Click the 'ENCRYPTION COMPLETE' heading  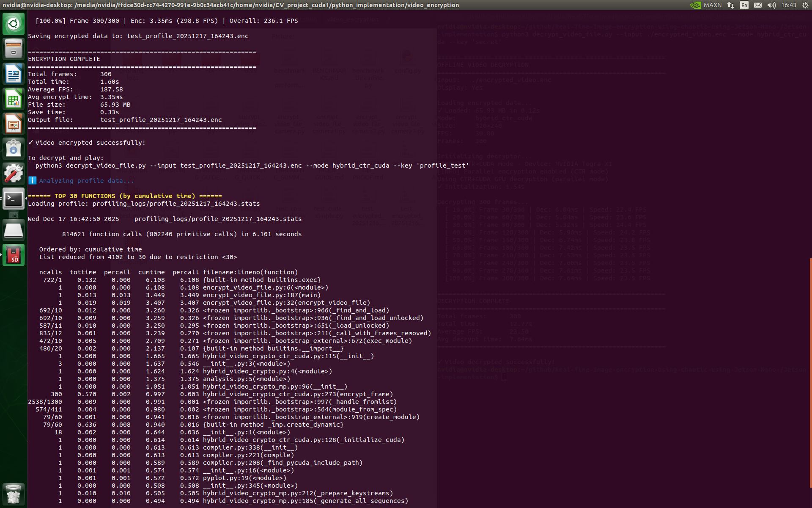[x=64, y=59]
